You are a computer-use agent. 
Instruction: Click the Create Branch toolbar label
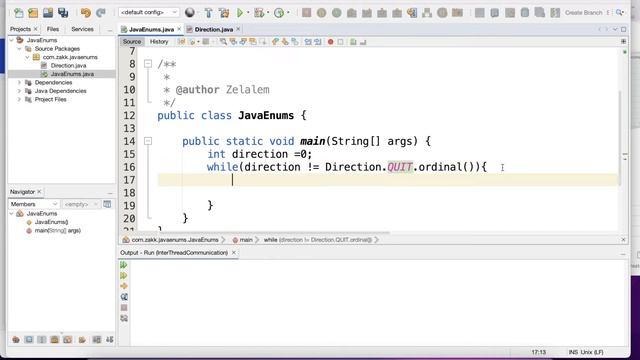pyautogui.click(x=584, y=13)
